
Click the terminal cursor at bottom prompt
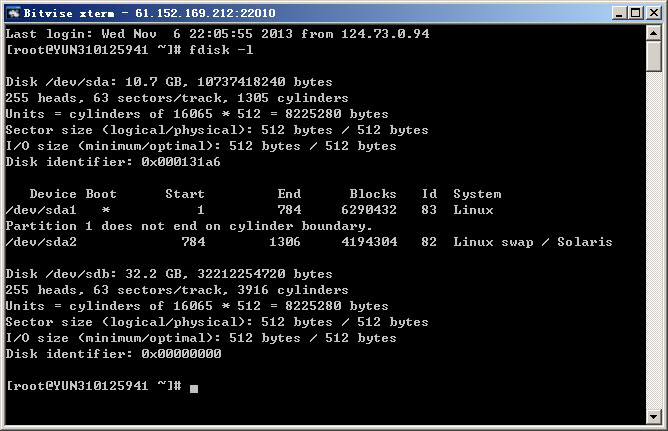tap(194, 388)
